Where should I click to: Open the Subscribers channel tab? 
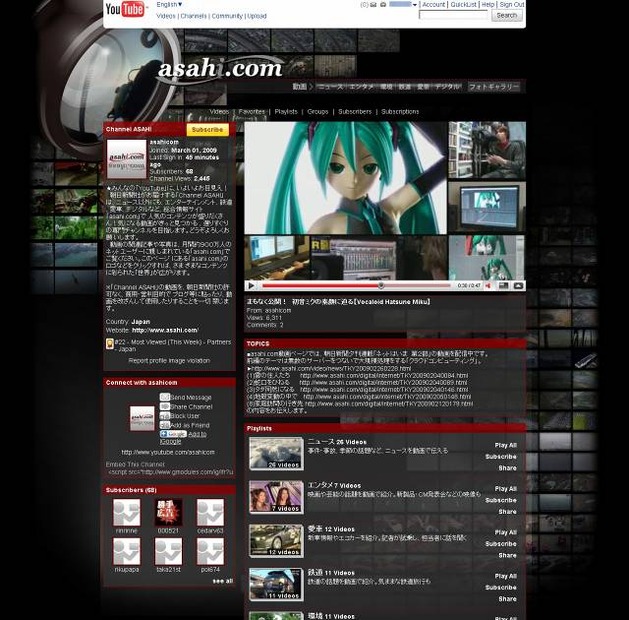click(355, 111)
